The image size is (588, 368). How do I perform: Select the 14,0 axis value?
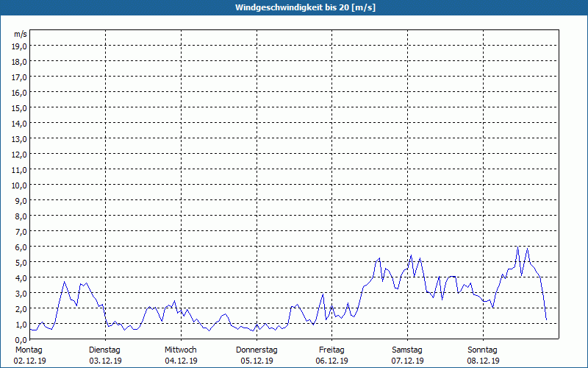19,123
